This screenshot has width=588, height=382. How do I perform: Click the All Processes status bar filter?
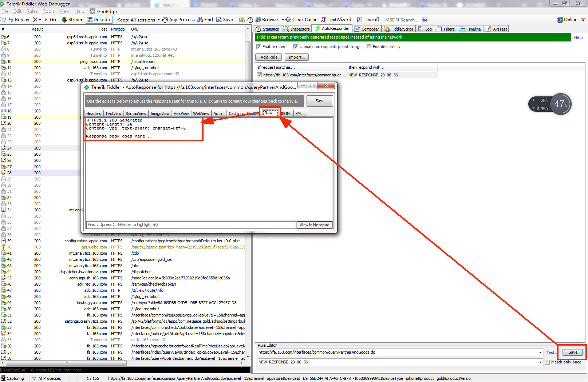(47, 378)
